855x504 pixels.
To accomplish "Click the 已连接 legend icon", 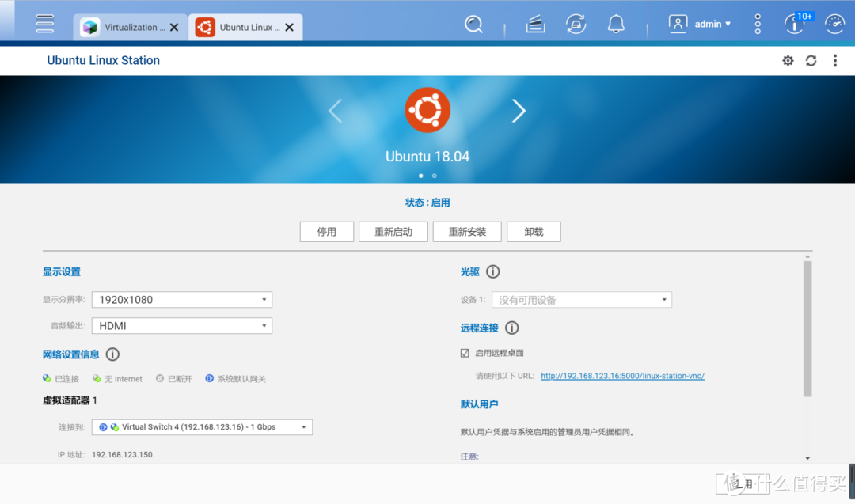I will (x=47, y=378).
